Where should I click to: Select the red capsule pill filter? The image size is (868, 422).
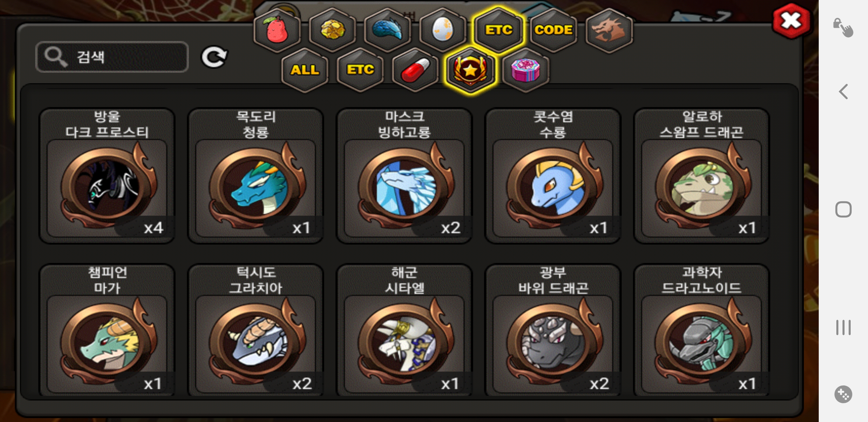point(416,70)
